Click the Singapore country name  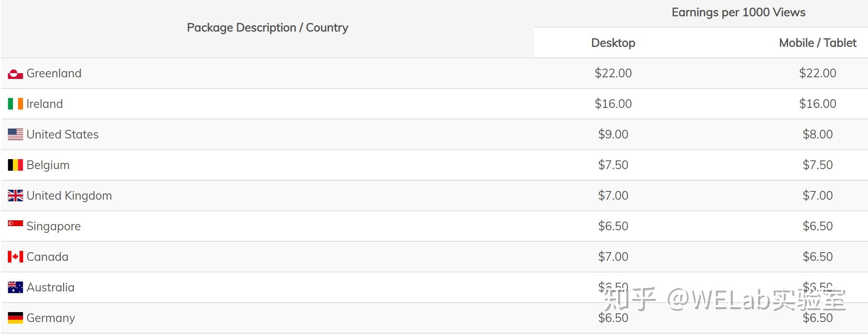(54, 226)
